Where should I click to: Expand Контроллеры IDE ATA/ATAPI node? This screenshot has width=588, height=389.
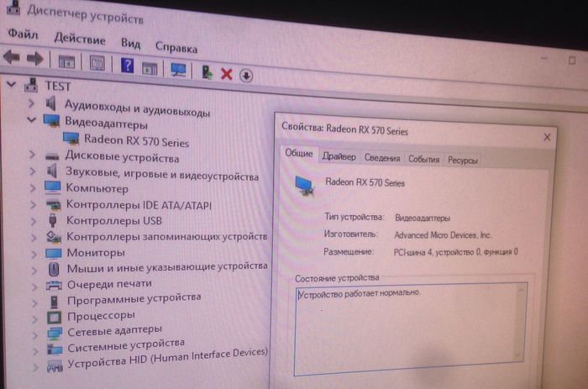33,204
